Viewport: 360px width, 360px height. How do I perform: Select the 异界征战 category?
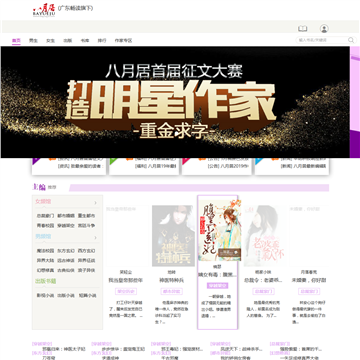(x=86, y=260)
